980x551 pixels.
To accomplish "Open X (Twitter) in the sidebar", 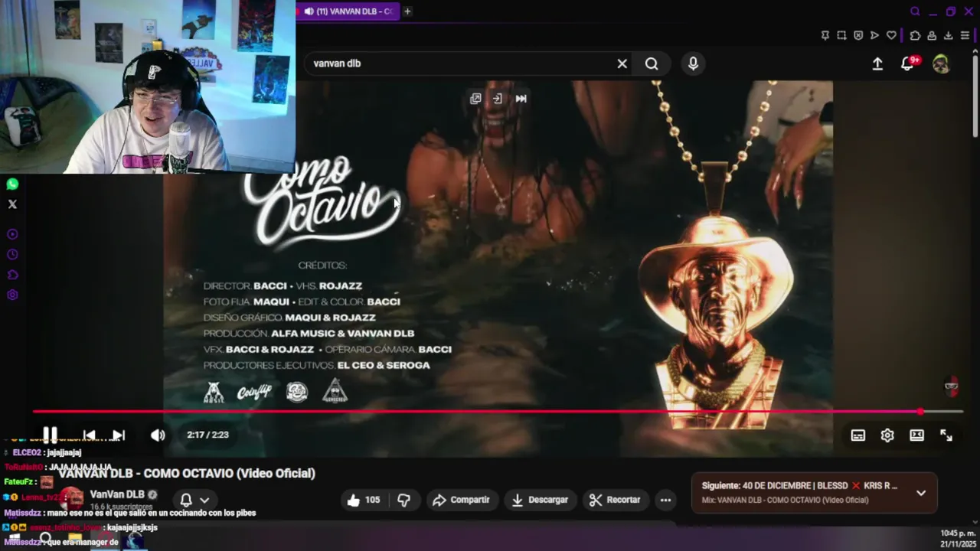I will pos(12,204).
